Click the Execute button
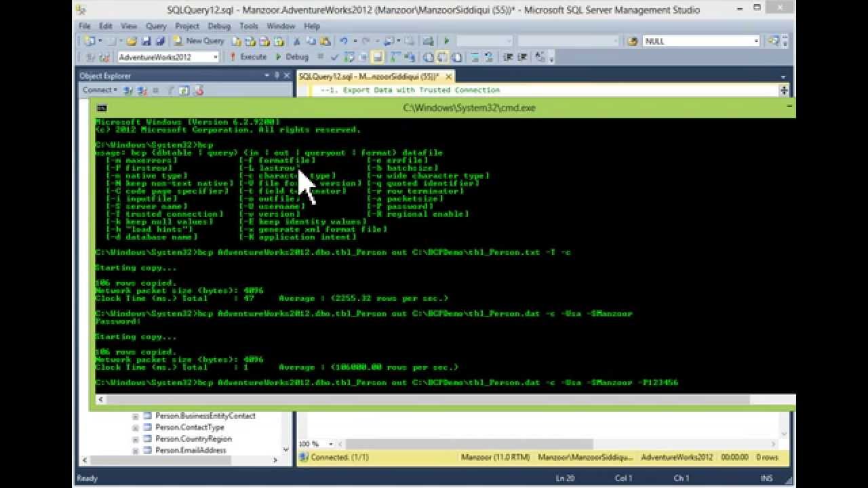This screenshot has height=488, width=868. pos(248,57)
